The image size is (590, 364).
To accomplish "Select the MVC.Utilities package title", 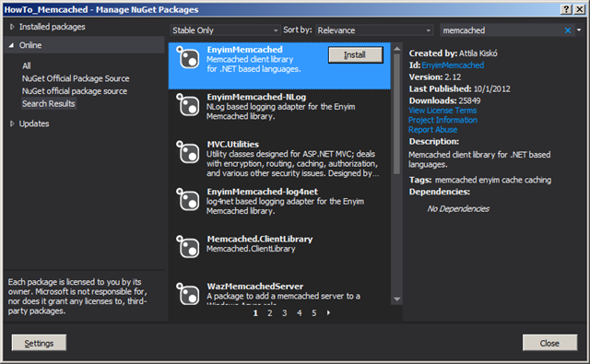I will click(233, 145).
